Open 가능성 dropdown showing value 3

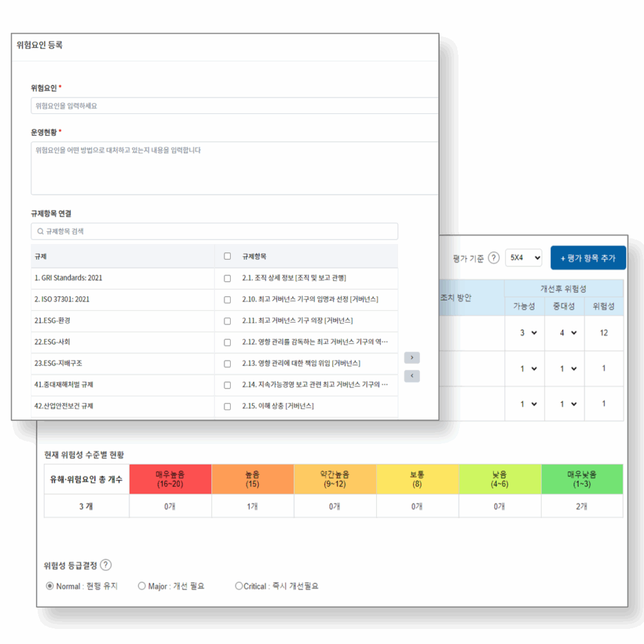pyautogui.click(x=528, y=333)
